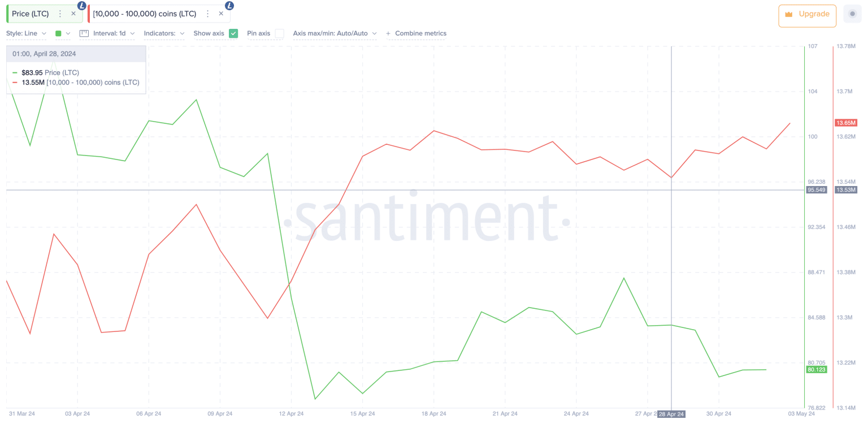
Task: Click the round dot button beside Upgrade
Action: pos(852,14)
